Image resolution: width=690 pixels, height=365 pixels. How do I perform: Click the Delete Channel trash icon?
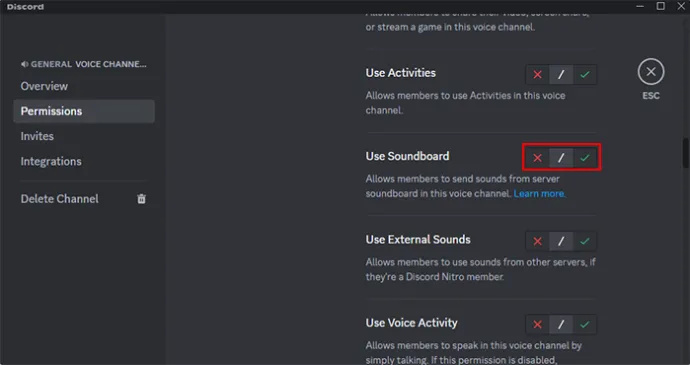141,199
